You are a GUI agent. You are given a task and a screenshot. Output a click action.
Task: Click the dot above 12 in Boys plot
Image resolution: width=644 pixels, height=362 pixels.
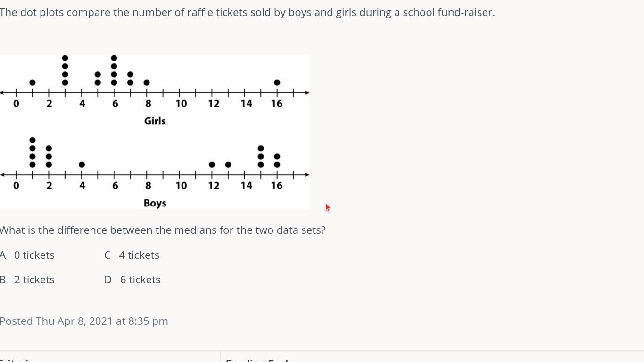(212, 165)
